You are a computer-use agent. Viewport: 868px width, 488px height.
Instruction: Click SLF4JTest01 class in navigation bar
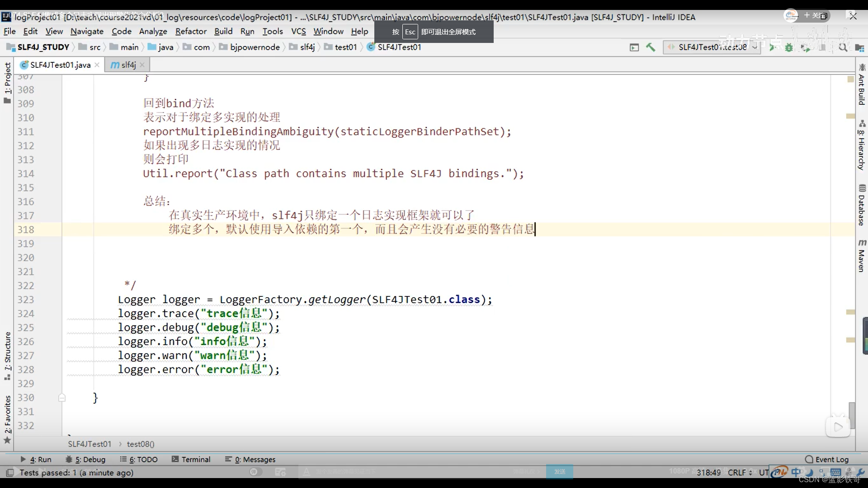coord(394,47)
